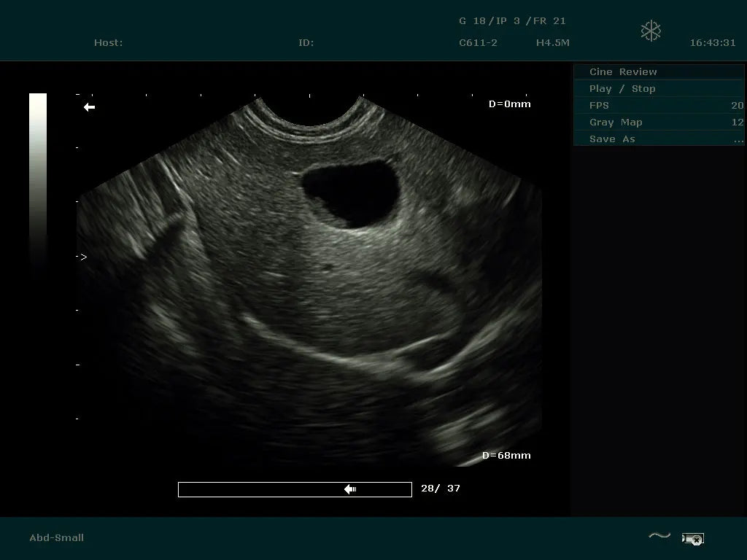Screen dimensions: 747x560
Task: Select the FPS setting row
Action: pyautogui.click(x=600, y=105)
